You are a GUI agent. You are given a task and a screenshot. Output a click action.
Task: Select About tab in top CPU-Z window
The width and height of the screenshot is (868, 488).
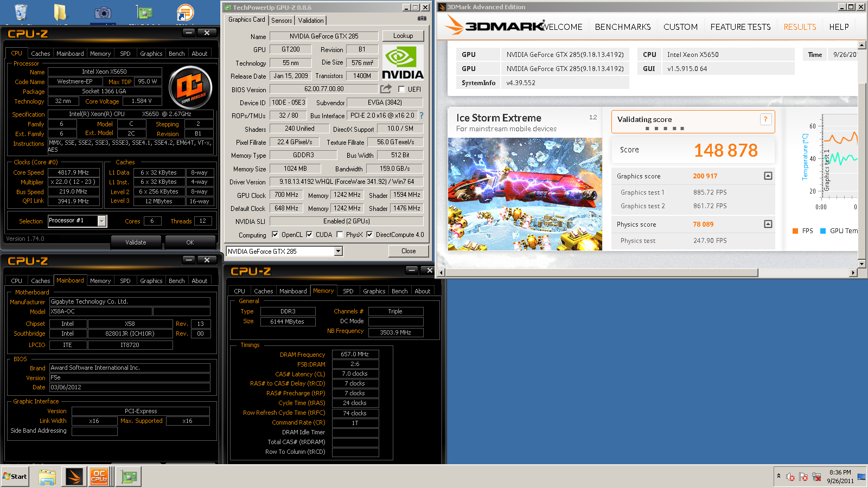pyautogui.click(x=199, y=54)
